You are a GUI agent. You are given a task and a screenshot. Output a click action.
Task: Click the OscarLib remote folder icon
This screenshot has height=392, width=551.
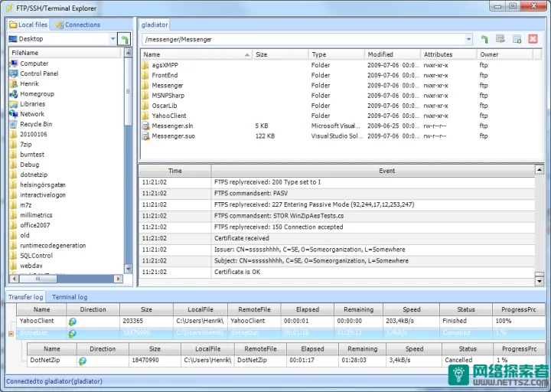pos(145,106)
